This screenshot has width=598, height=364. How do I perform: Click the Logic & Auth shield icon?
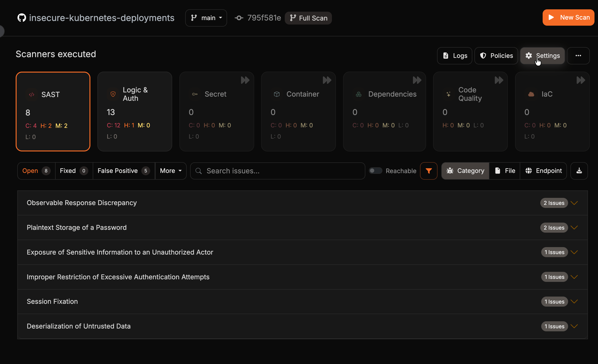(x=113, y=94)
